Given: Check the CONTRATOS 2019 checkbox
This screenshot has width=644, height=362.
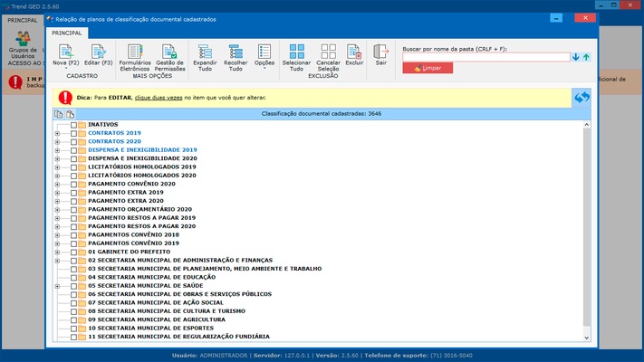Looking at the screenshot, I should point(73,133).
